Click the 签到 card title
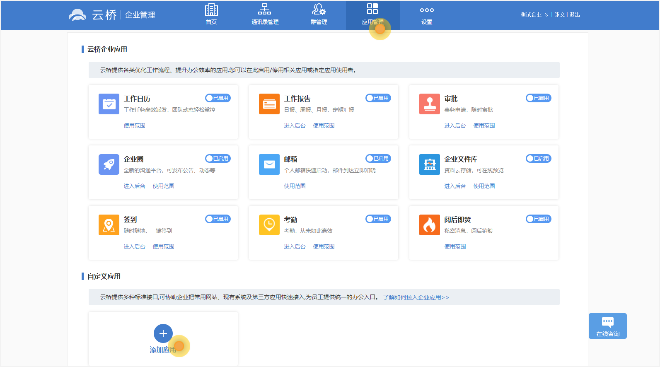The height and width of the screenshot is (367, 660). tap(130, 219)
